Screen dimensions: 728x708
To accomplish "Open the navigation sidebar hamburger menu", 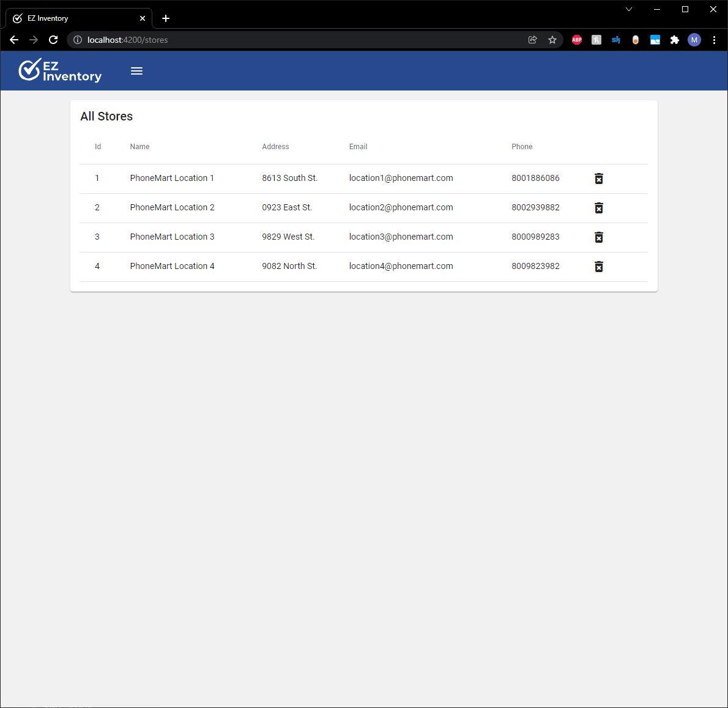I will [136, 70].
